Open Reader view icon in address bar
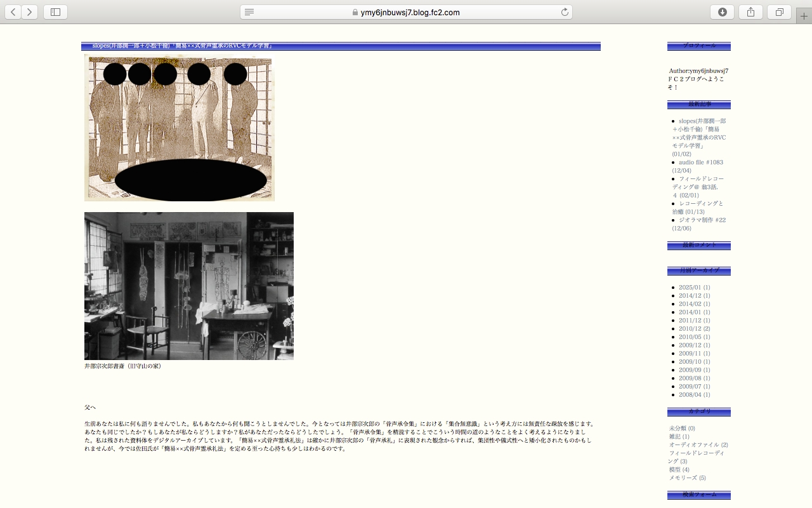 [x=249, y=12]
